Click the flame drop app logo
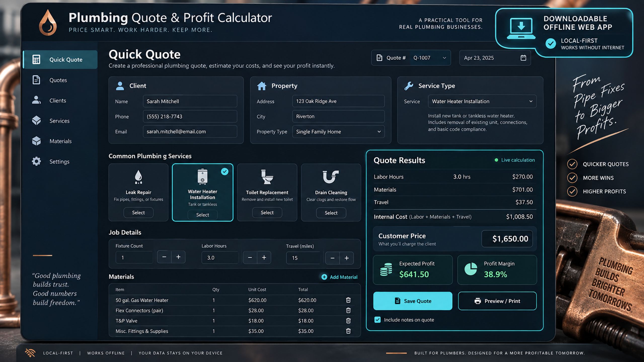Image resolution: width=644 pixels, height=362 pixels. click(x=48, y=23)
